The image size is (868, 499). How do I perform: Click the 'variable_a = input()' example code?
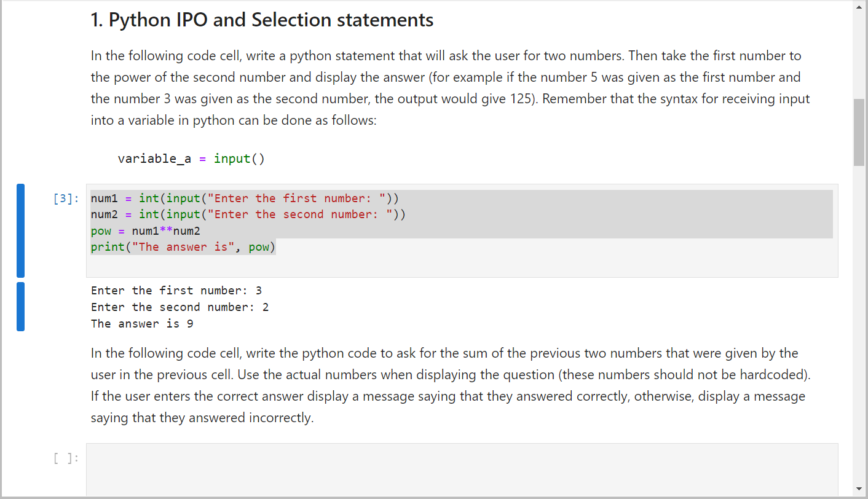[x=191, y=158]
